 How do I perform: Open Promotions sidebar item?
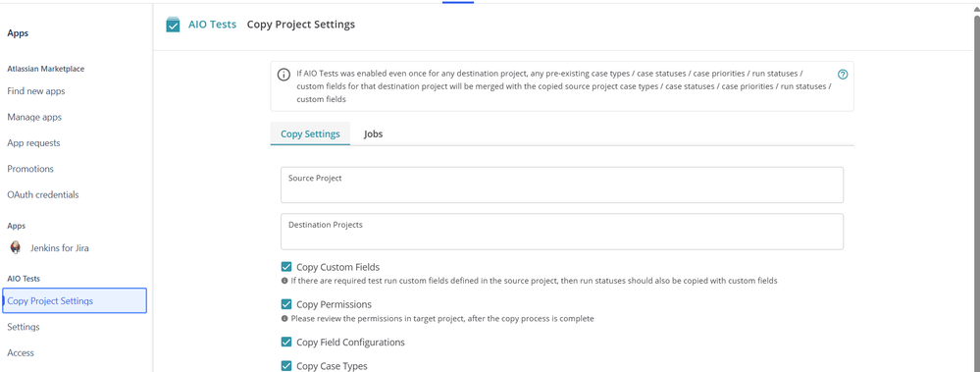30,169
